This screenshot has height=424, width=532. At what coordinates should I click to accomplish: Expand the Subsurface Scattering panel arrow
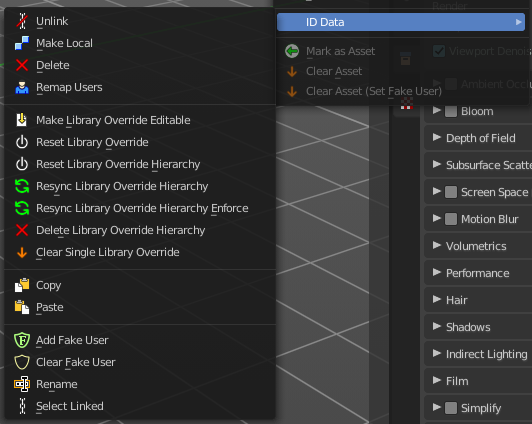(437, 164)
